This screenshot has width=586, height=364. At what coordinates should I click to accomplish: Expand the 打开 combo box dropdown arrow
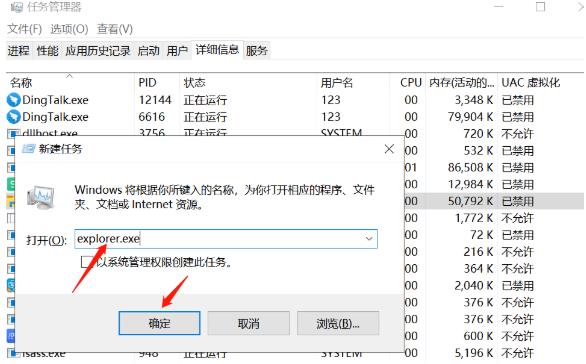[369, 239]
